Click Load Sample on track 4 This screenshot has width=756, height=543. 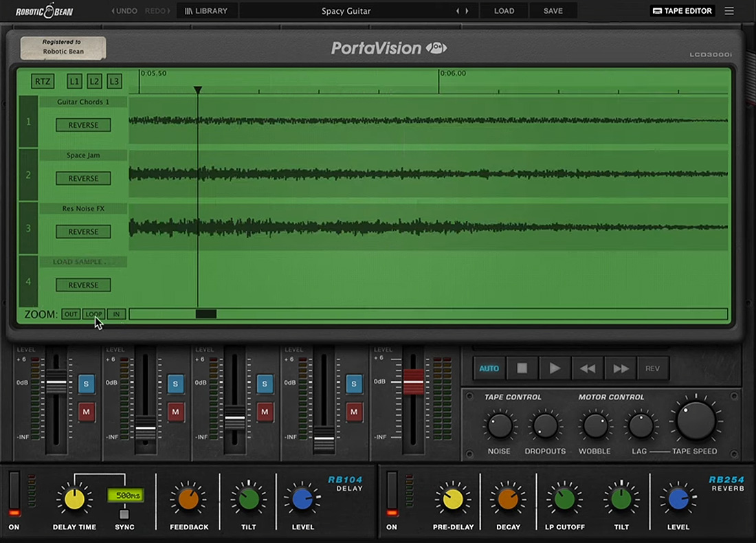(83, 262)
